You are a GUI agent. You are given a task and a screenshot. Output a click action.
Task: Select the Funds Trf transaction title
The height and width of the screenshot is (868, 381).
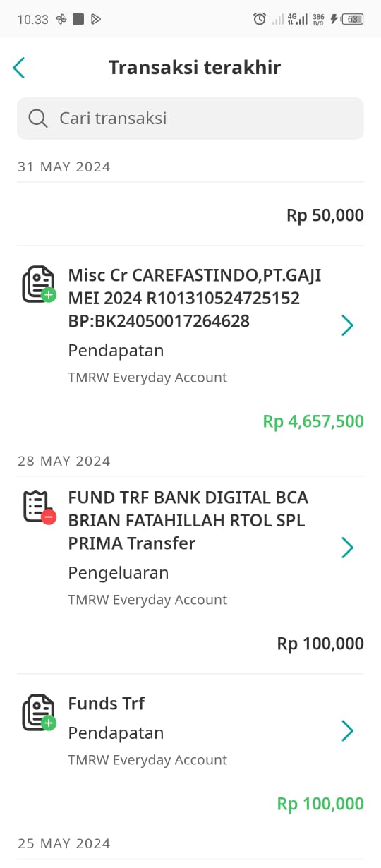coord(107,704)
